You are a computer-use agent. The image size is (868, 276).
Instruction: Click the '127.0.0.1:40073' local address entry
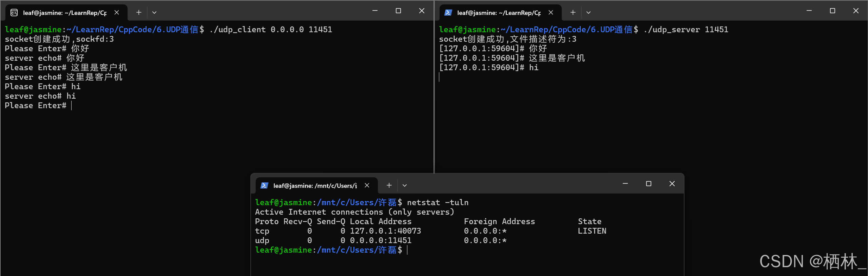coord(385,231)
